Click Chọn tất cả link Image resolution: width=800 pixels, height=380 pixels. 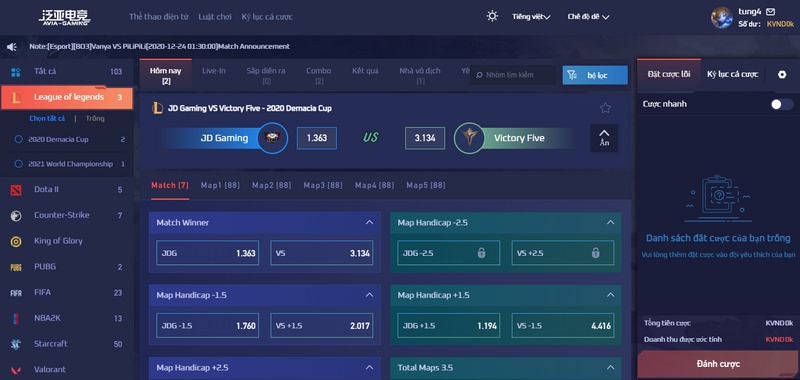(x=47, y=118)
